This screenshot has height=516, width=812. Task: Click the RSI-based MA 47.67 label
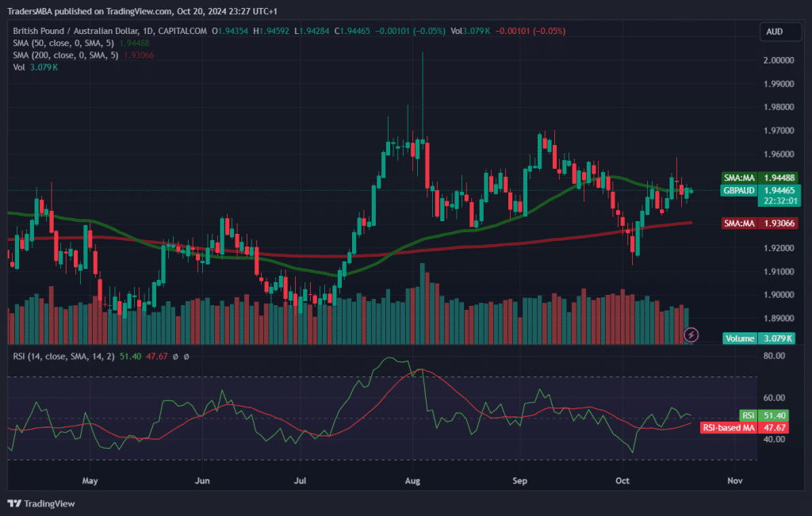pyautogui.click(x=745, y=427)
